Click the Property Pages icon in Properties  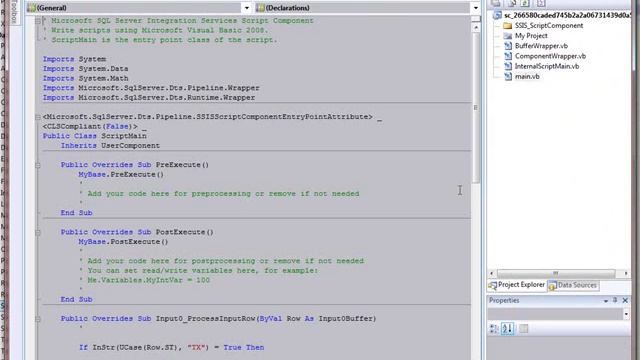(x=523, y=329)
